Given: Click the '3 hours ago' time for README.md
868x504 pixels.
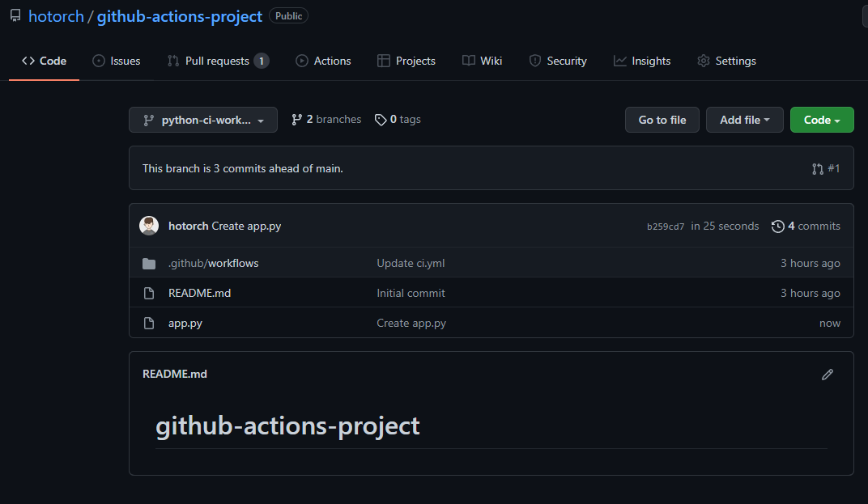Looking at the screenshot, I should click(810, 293).
